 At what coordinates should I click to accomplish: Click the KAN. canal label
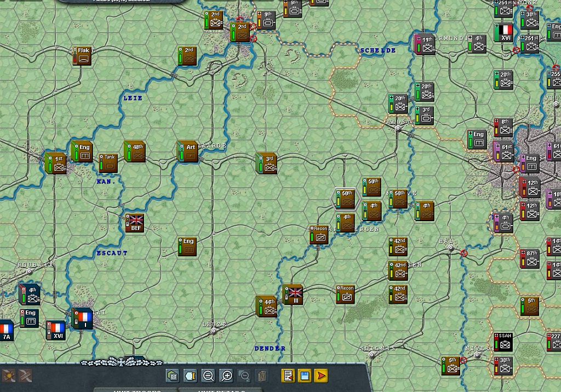tap(106, 182)
